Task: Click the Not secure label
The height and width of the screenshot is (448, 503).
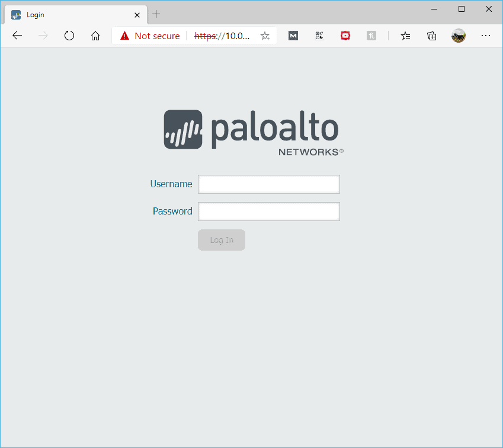Action: point(157,36)
